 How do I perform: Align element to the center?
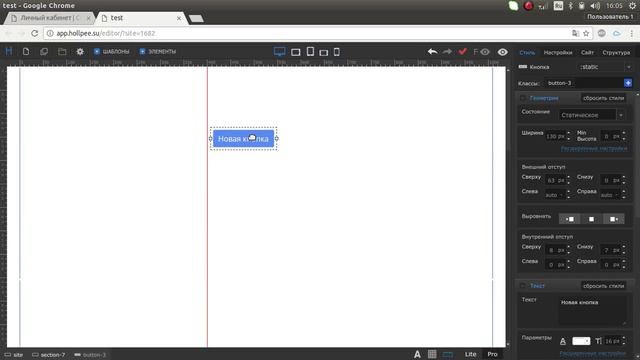coord(591,219)
